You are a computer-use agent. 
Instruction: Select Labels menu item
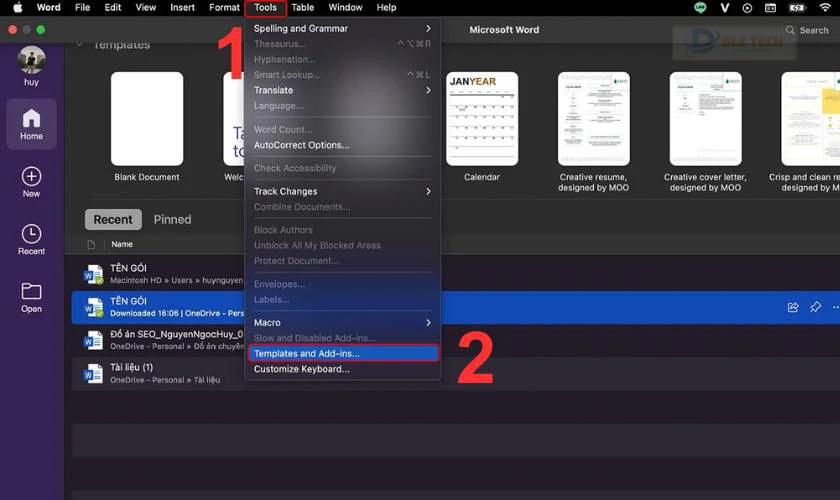click(x=343, y=300)
